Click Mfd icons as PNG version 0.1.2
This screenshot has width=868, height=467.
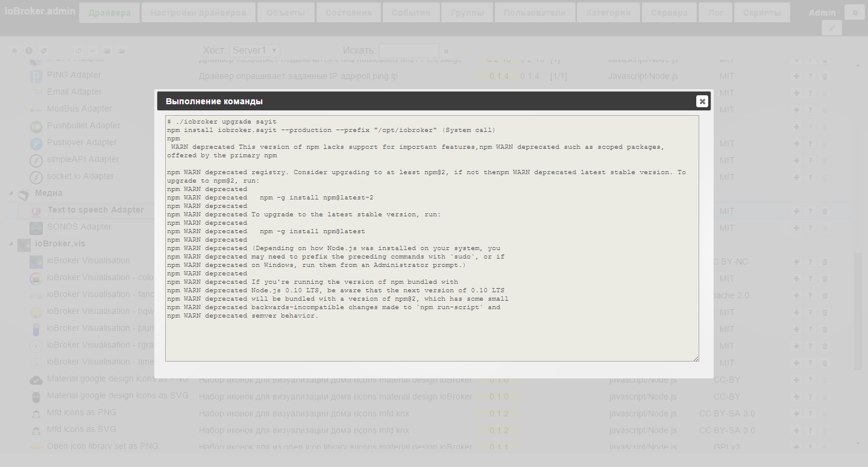(498, 413)
